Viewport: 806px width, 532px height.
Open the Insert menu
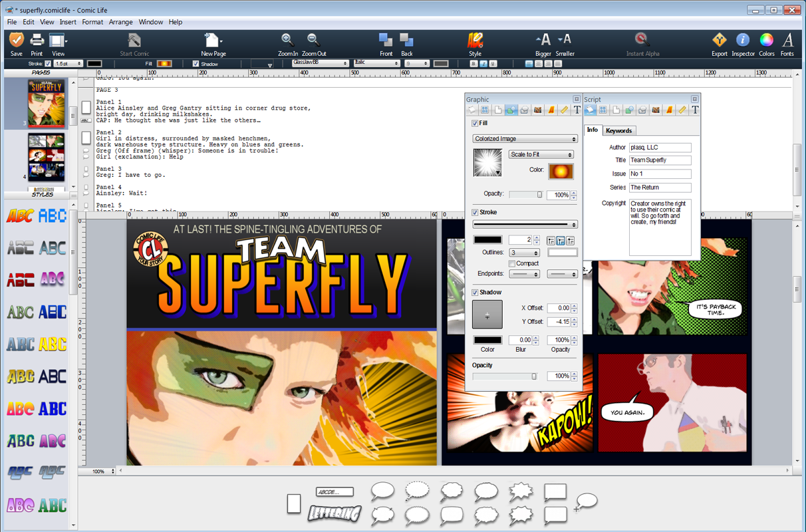(68, 22)
